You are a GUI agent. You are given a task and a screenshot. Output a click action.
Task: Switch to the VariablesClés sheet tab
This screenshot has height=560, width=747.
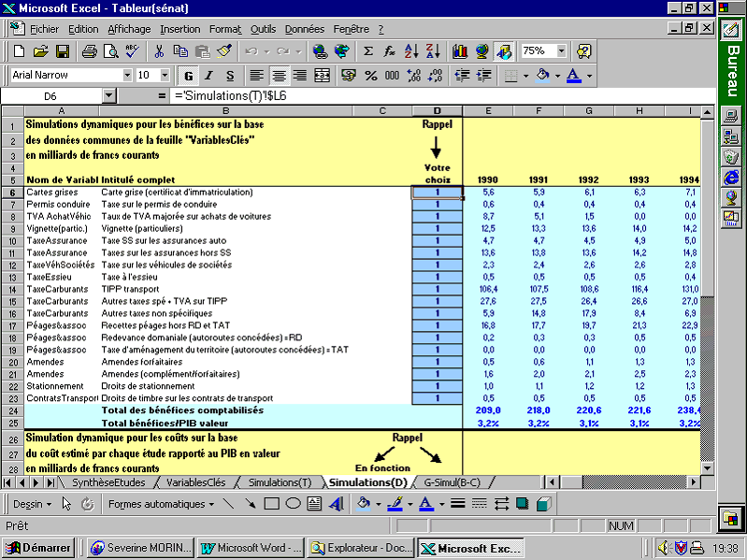tap(195, 482)
